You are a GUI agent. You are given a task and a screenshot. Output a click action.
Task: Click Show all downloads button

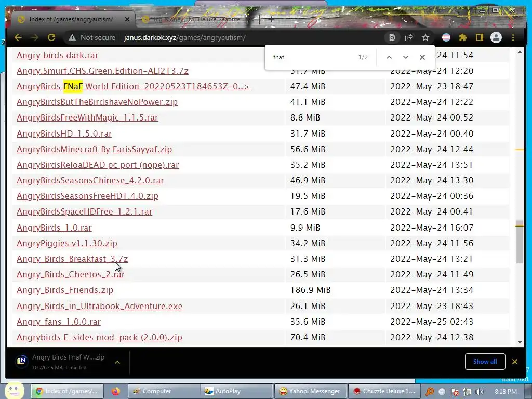click(485, 362)
